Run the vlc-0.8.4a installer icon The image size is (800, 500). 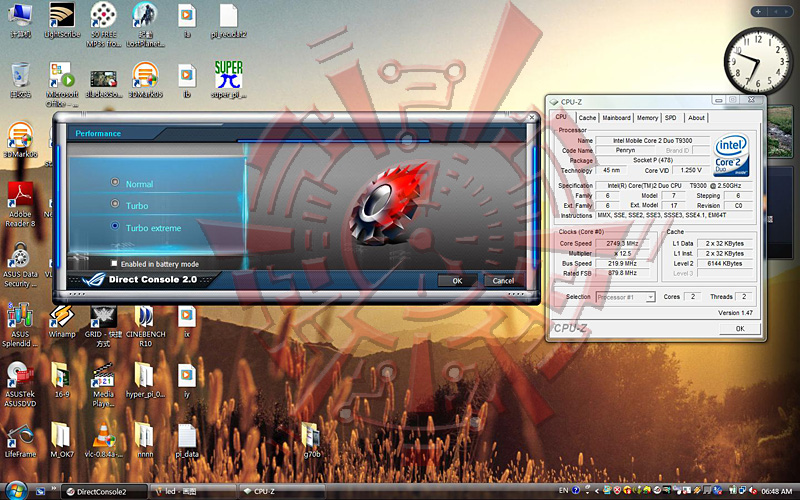(104, 440)
